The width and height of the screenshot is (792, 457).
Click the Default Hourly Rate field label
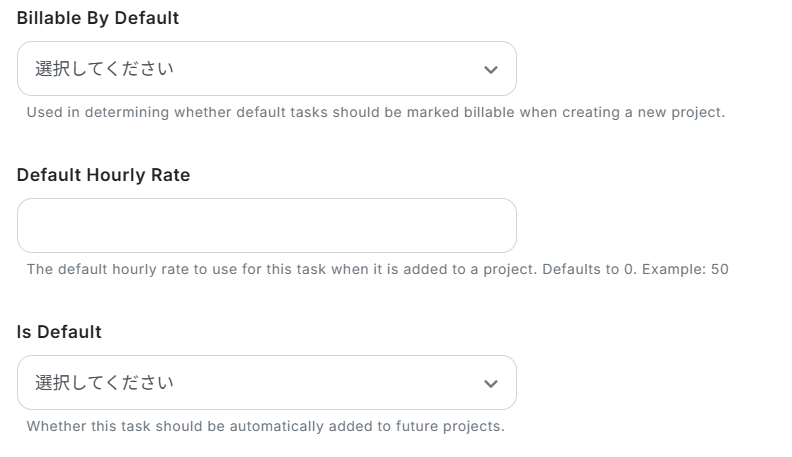click(x=103, y=175)
